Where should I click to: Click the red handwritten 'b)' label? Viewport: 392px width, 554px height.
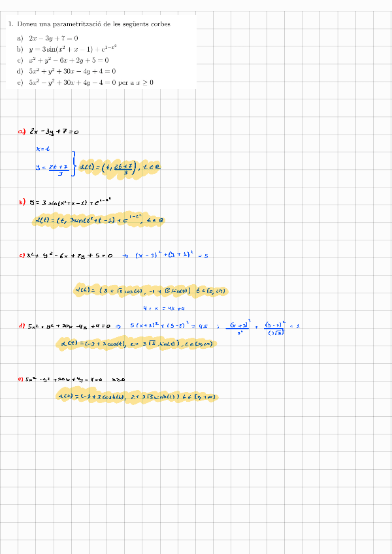coord(22,203)
